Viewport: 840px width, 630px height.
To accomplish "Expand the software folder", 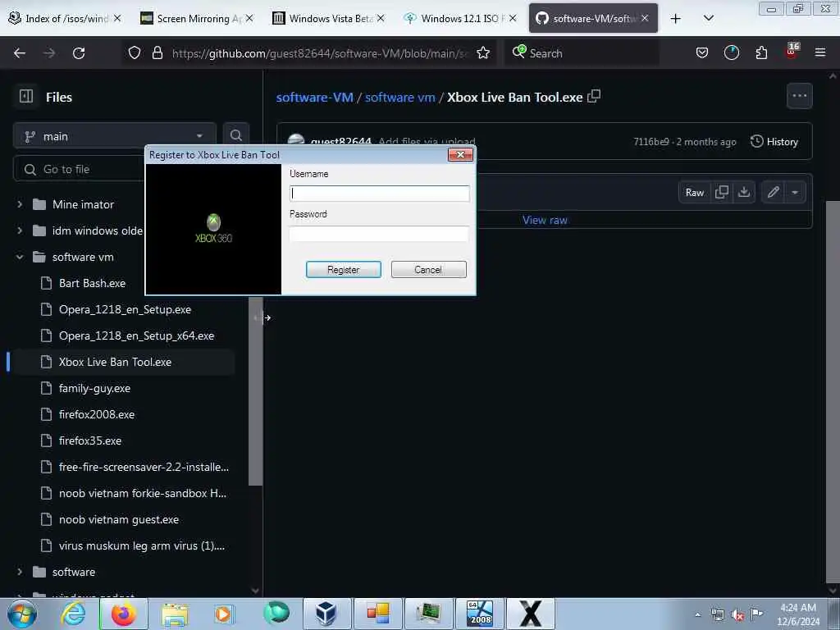I will pyautogui.click(x=20, y=572).
